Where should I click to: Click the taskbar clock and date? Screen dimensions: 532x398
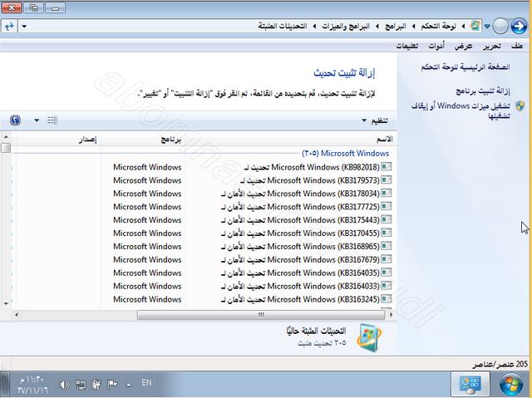pos(32,385)
